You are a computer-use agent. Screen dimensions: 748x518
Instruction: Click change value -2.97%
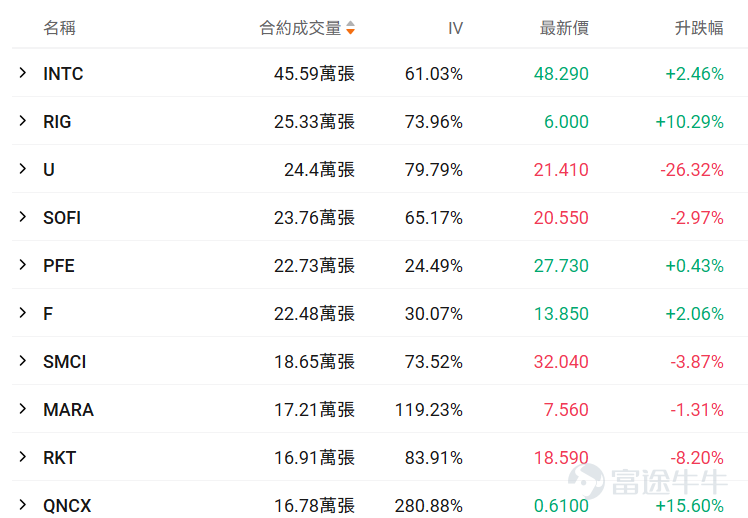(x=697, y=218)
